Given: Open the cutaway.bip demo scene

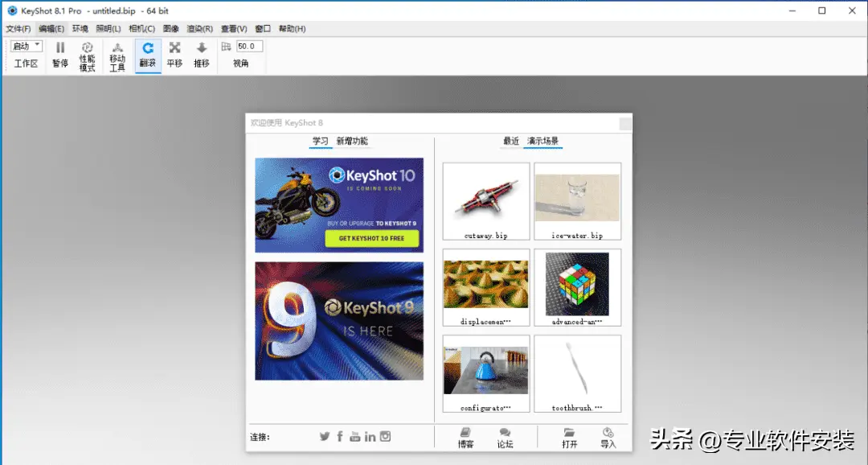Looking at the screenshot, I should [x=486, y=201].
